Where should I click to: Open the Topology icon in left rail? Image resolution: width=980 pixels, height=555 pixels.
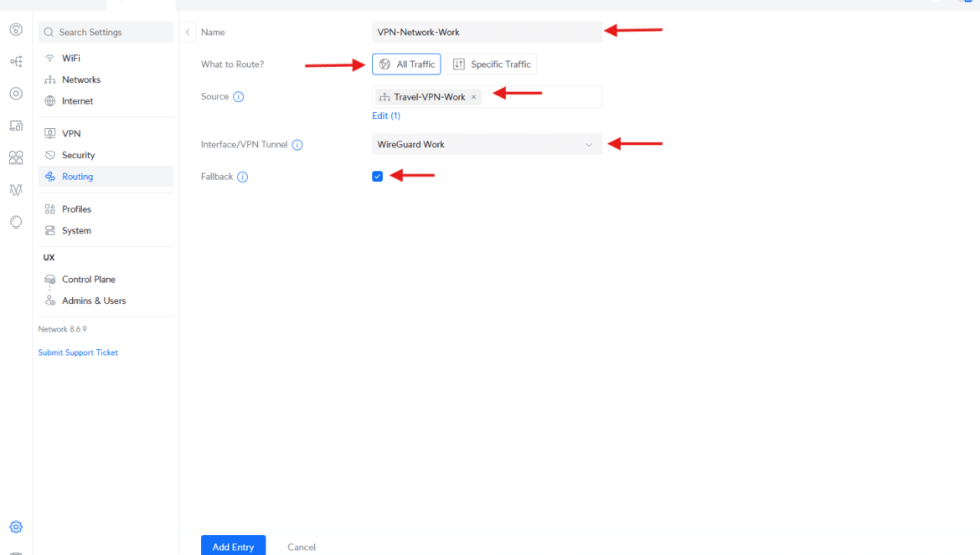[16, 61]
